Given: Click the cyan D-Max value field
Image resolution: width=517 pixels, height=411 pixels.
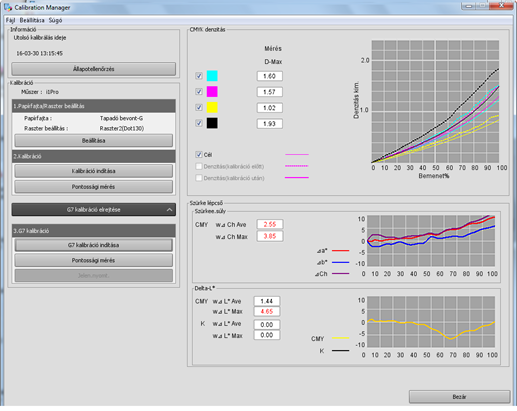Looking at the screenshot, I should [270, 76].
